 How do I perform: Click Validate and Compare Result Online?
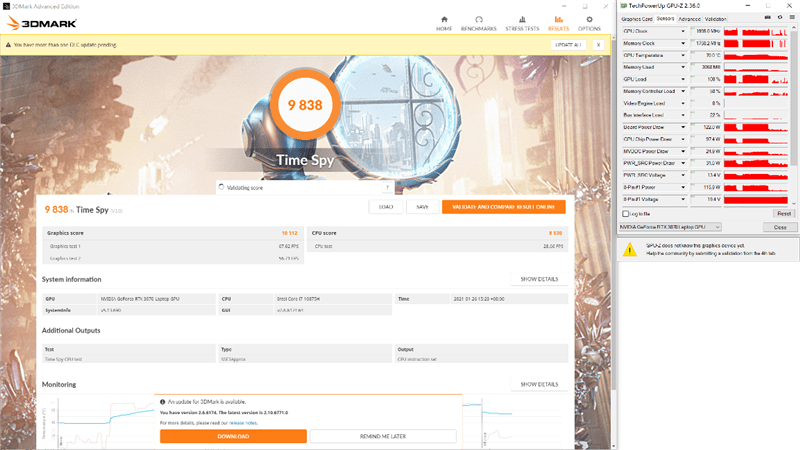(x=504, y=207)
